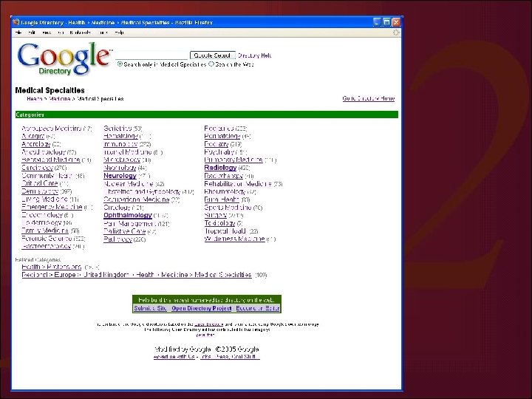Open the Internal Medicine category
532x399 pixels.
pyautogui.click(x=128, y=152)
